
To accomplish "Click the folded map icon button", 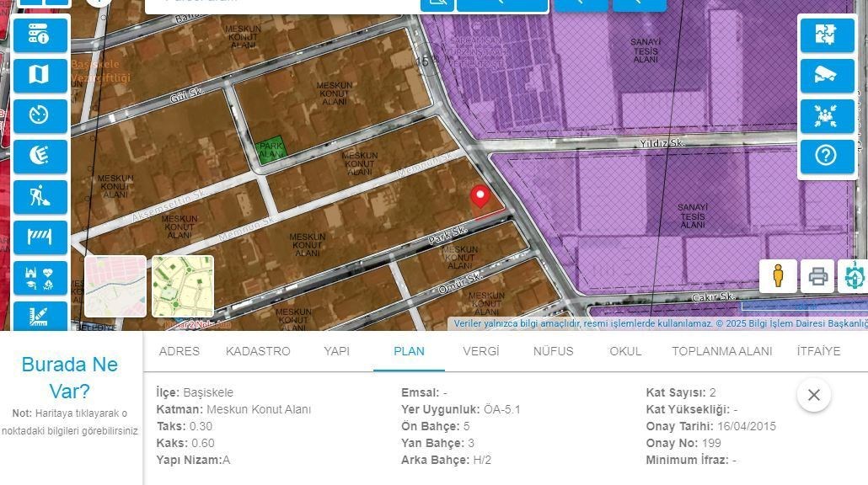I will tap(40, 75).
